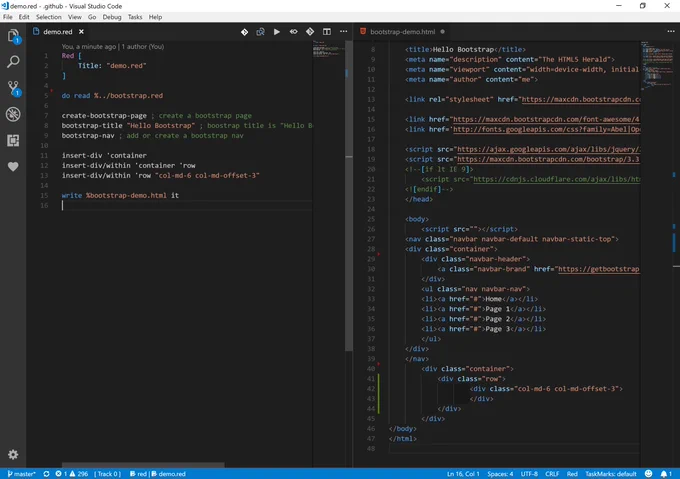Click the red | demo.red status bar item

(x=158, y=474)
